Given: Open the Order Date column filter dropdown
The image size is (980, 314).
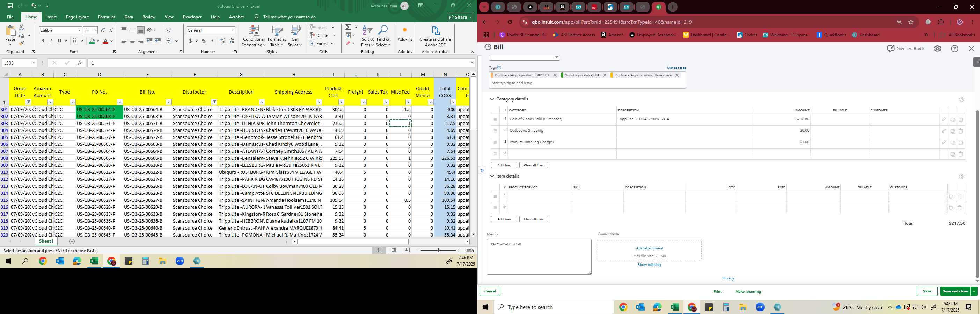Looking at the screenshot, I should click(x=28, y=102).
